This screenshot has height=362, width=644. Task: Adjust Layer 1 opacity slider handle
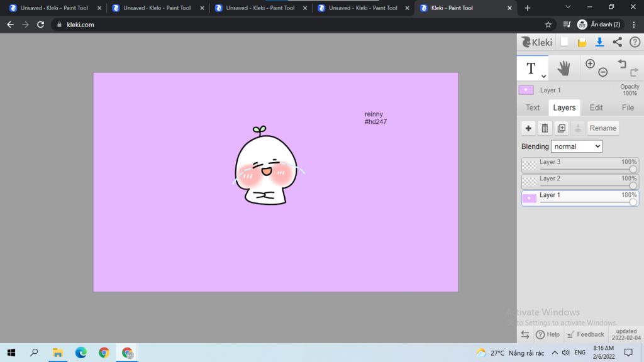pyautogui.click(x=633, y=202)
